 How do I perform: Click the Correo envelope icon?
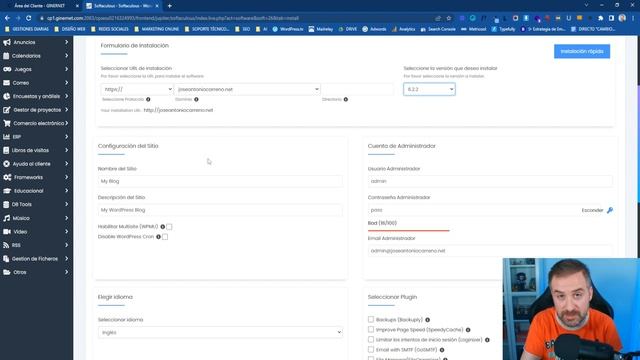pos(7,83)
